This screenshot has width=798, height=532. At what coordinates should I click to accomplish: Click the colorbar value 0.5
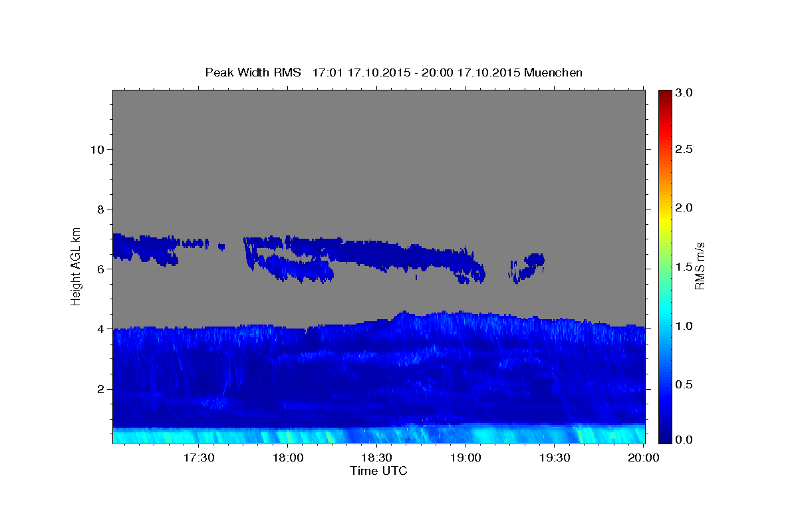click(x=685, y=384)
